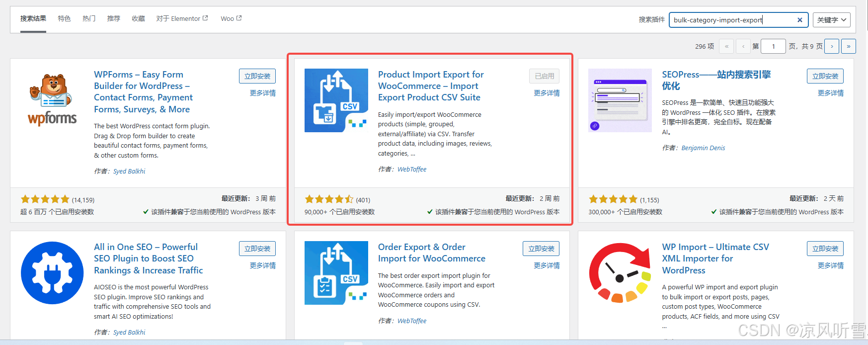
Task: Click the 已启用 button on Product Import Export
Action: 545,76
